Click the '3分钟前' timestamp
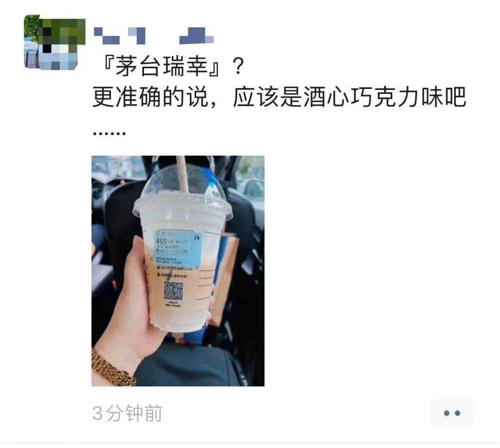 (127, 413)
